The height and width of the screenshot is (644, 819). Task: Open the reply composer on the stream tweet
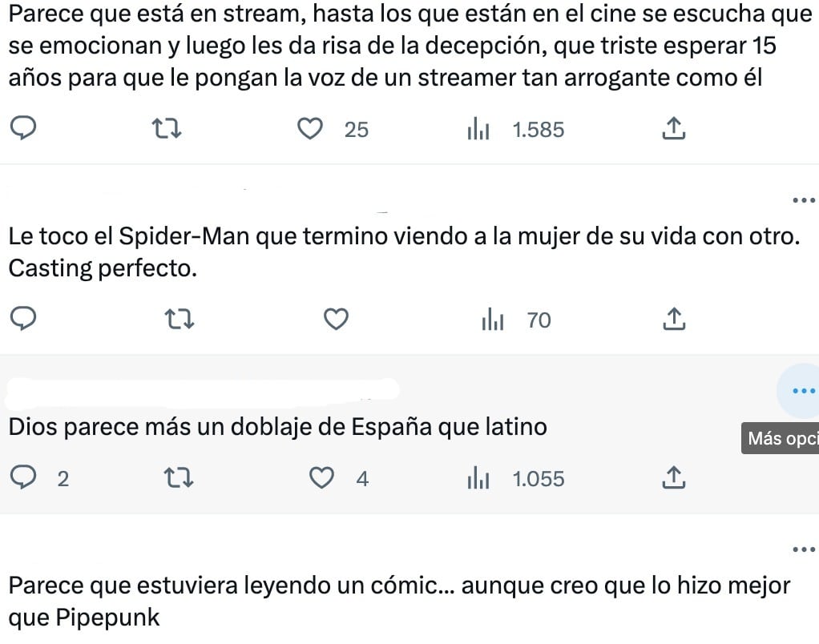23,128
